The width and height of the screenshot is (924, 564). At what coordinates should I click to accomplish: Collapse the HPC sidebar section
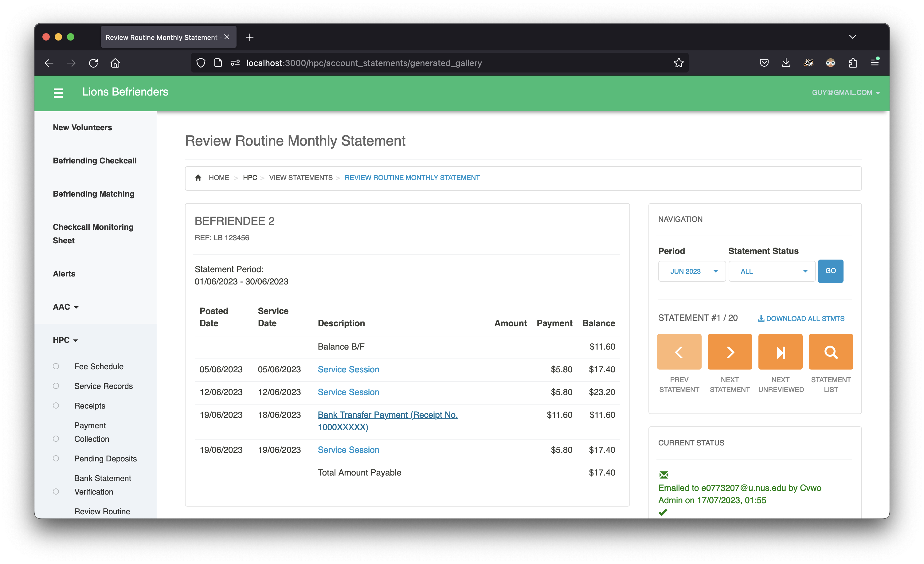65,340
